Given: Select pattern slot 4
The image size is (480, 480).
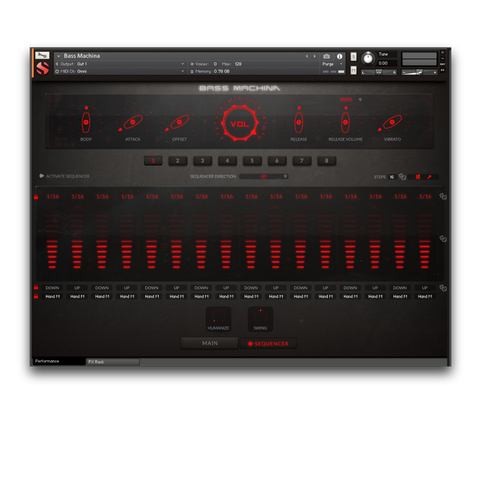Looking at the screenshot, I should tap(227, 161).
